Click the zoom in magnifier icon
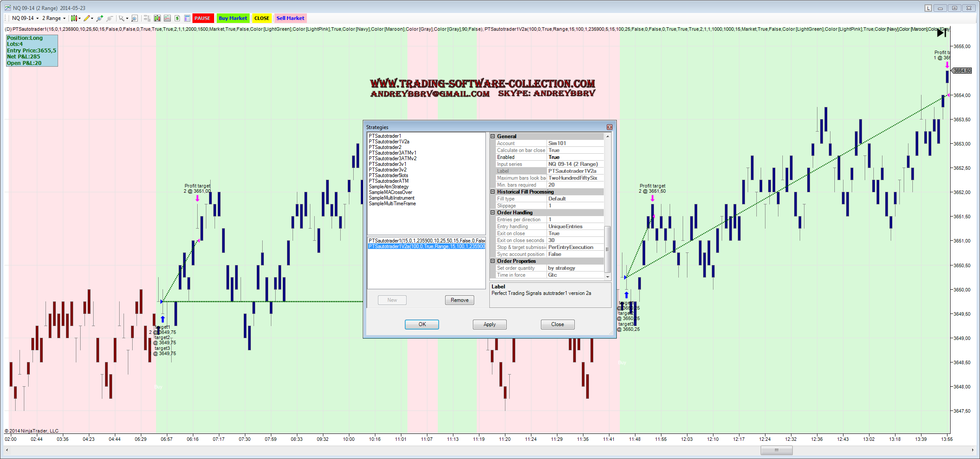The width and height of the screenshot is (980, 459). pos(100,18)
